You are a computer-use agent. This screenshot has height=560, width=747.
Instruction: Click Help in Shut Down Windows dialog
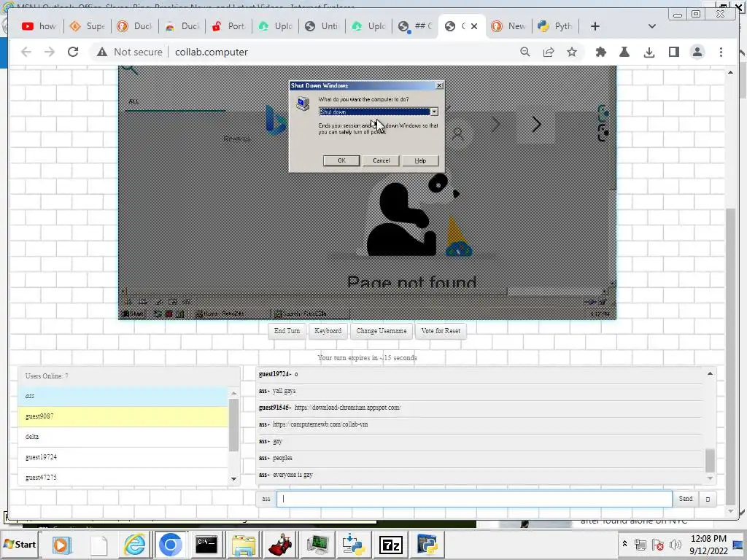(420, 160)
